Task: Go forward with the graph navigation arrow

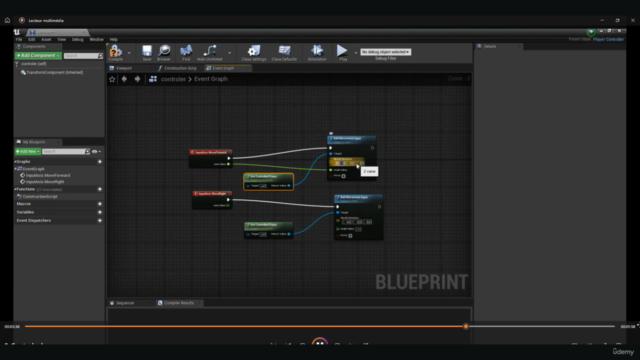Action: [138, 79]
